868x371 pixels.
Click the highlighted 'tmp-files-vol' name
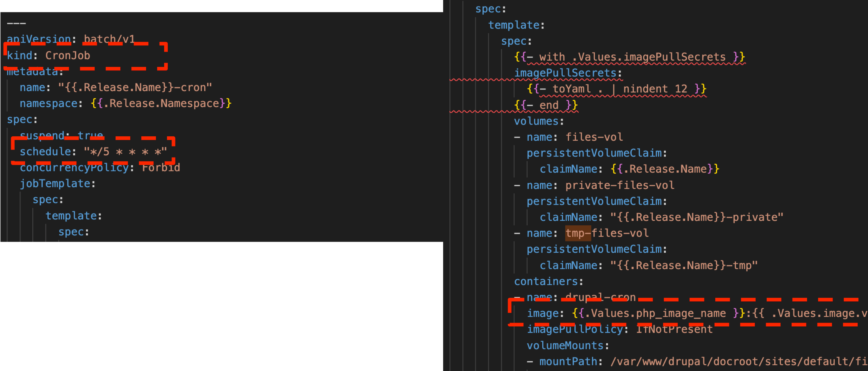[x=607, y=233]
